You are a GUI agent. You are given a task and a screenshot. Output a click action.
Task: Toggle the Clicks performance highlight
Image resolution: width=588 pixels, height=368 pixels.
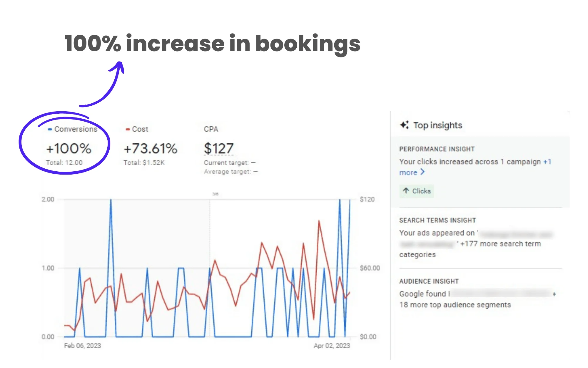pos(417,191)
